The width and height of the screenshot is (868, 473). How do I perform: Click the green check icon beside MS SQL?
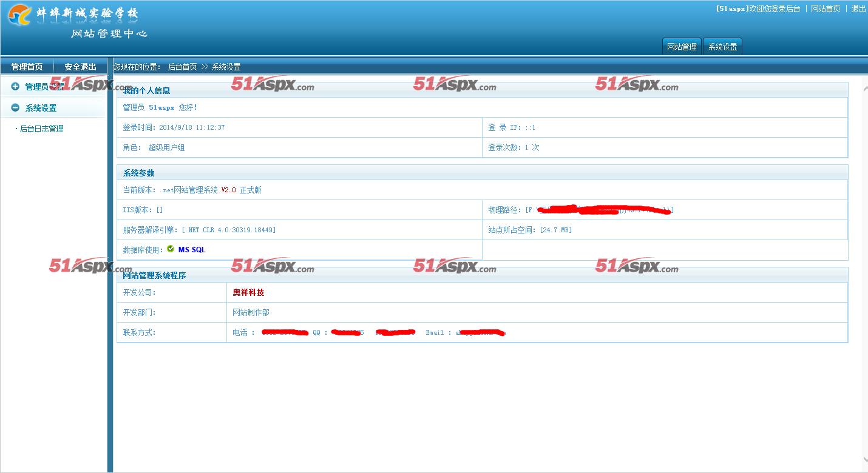point(171,249)
